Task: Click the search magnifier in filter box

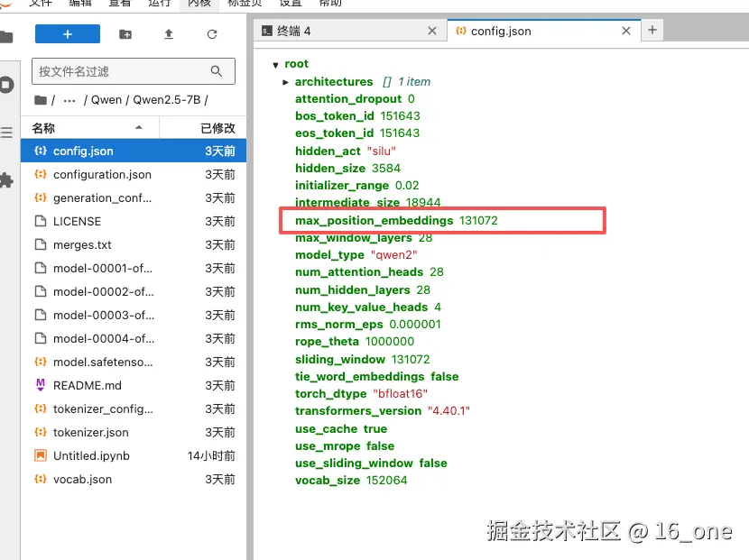Action: (x=217, y=71)
